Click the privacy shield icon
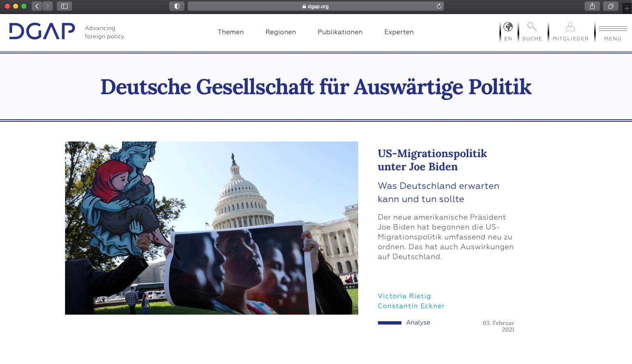The width and height of the screenshot is (632, 364). click(177, 6)
